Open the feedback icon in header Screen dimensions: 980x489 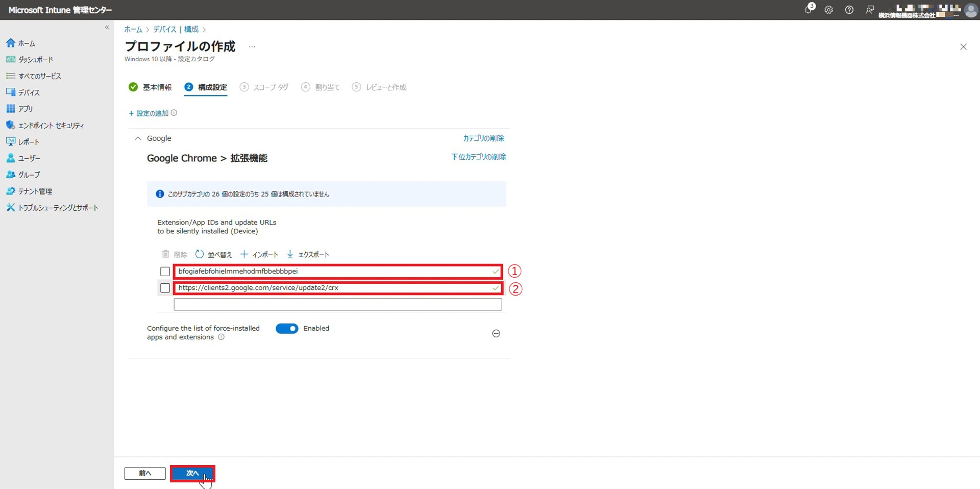coord(869,10)
